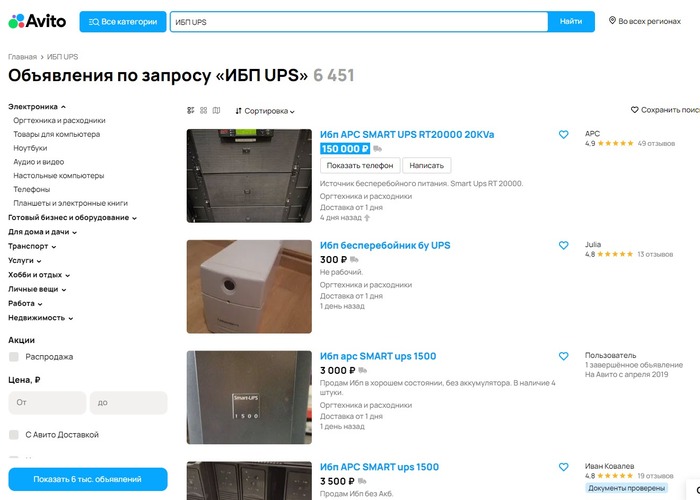Click the Avito logo
700x500 pixels.
[37, 21]
